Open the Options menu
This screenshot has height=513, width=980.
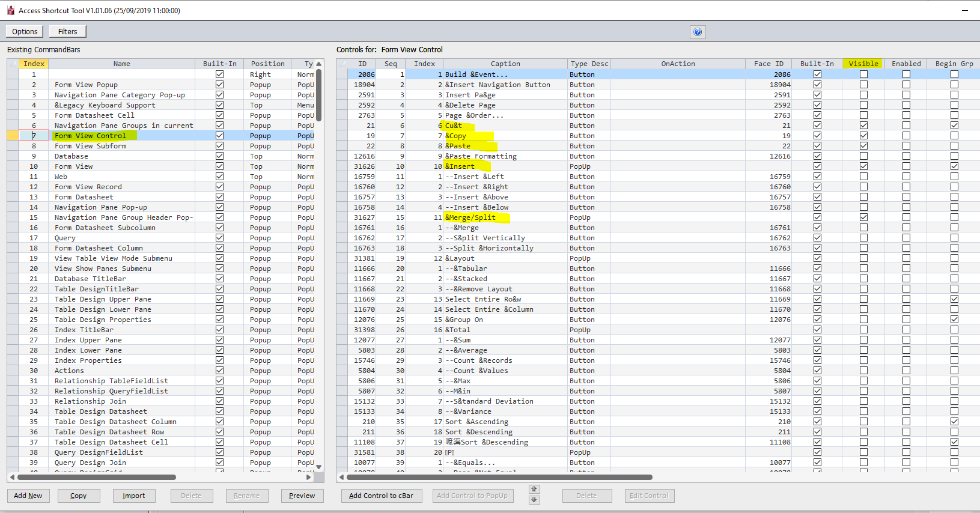(25, 32)
